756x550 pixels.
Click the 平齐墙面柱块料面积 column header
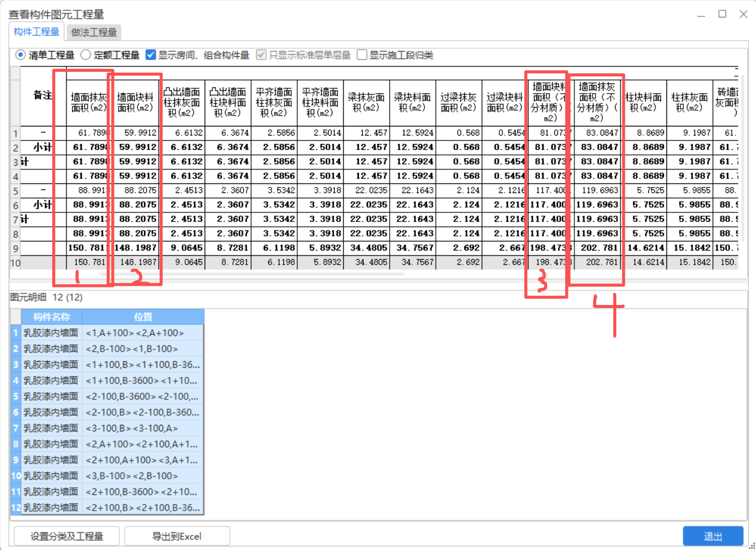[x=320, y=103]
